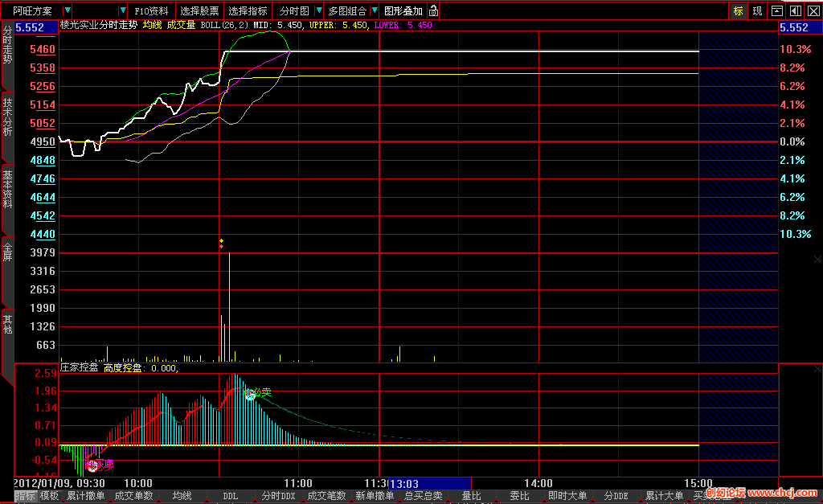Toggle the 现 display button

pos(757,11)
